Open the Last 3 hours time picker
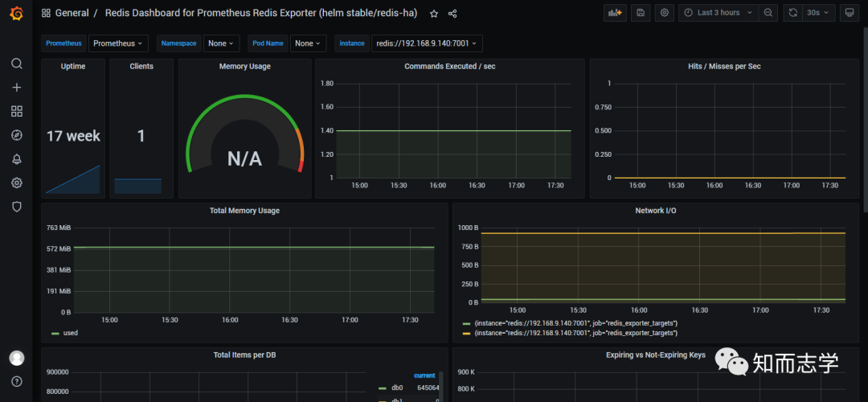 718,13
